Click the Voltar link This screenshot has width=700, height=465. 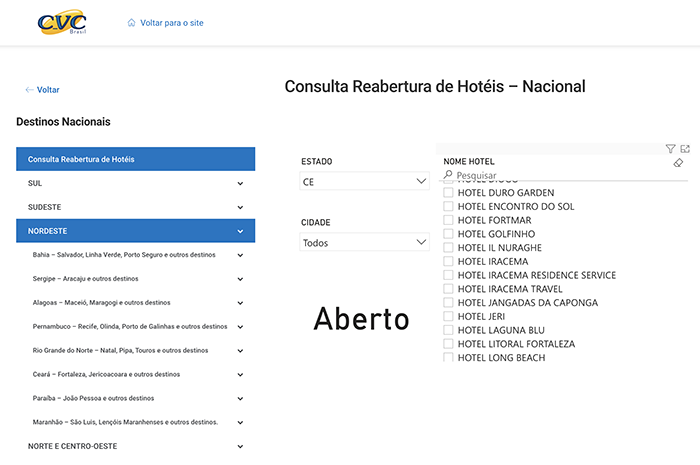(48, 90)
